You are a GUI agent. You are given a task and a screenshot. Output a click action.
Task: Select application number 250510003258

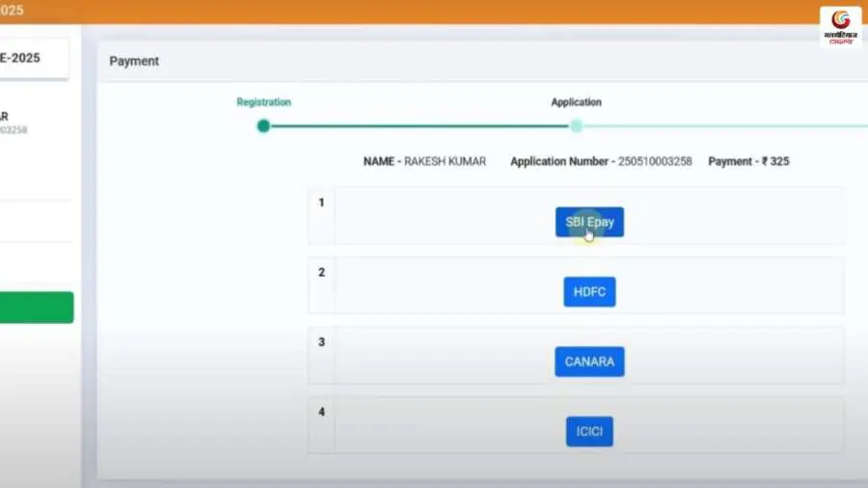[655, 162]
